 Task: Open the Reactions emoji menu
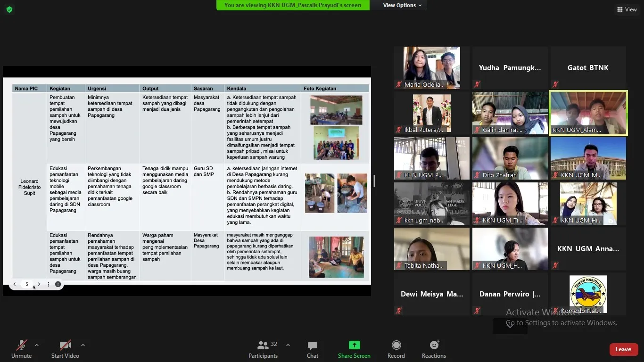434,349
